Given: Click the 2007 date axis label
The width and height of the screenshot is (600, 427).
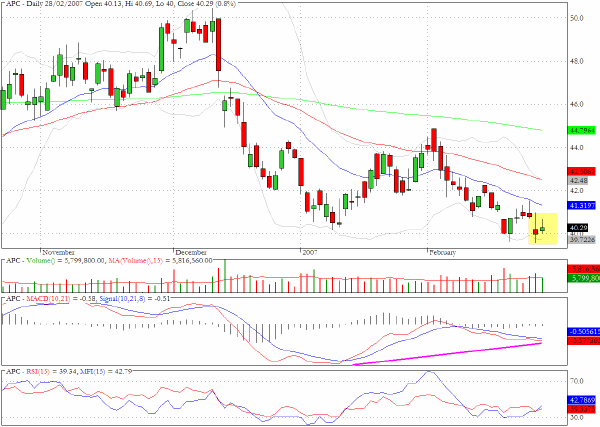Looking at the screenshot, I should click(x=310, y=253).
